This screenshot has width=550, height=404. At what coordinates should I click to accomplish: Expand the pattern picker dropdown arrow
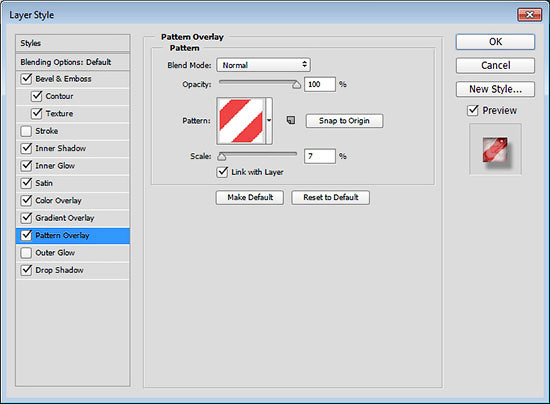[x=269, y=121]
